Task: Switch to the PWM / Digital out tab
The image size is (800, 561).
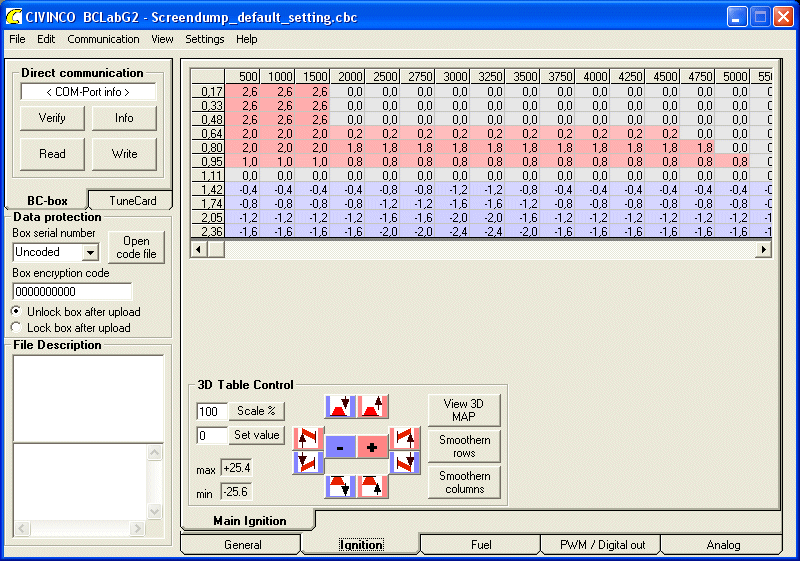Action: tap(602, 545)
